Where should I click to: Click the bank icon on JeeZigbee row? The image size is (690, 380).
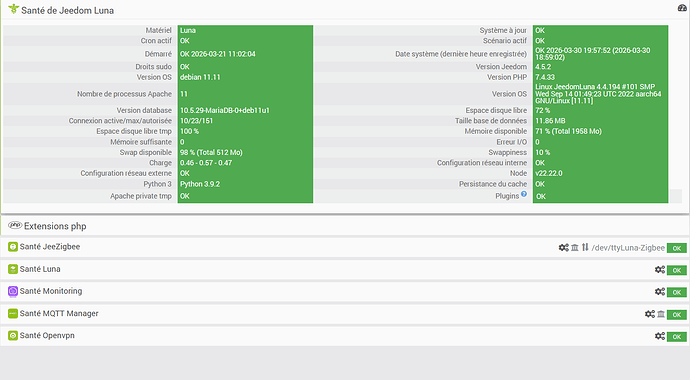tap(575, 248)
